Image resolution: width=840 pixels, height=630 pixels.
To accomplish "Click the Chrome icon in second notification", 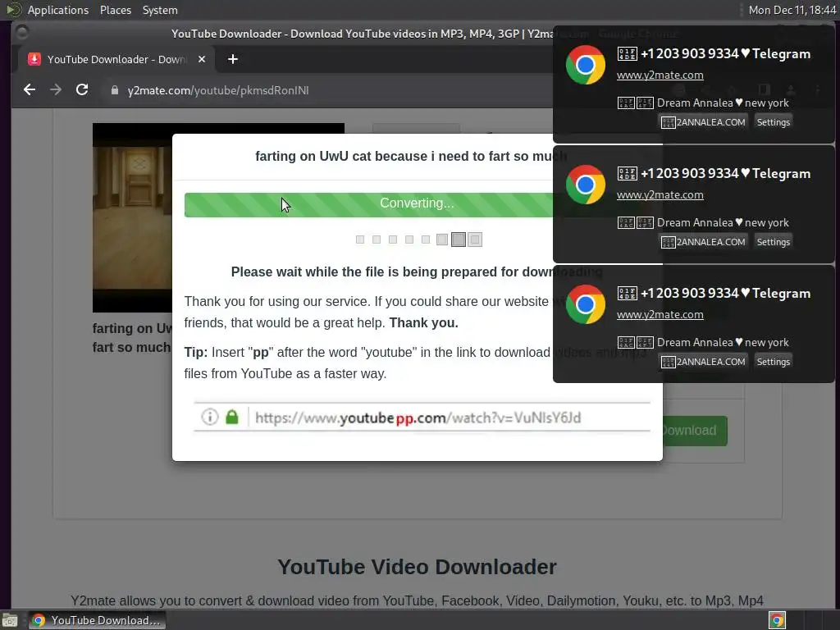I will [x=586, y=185].
